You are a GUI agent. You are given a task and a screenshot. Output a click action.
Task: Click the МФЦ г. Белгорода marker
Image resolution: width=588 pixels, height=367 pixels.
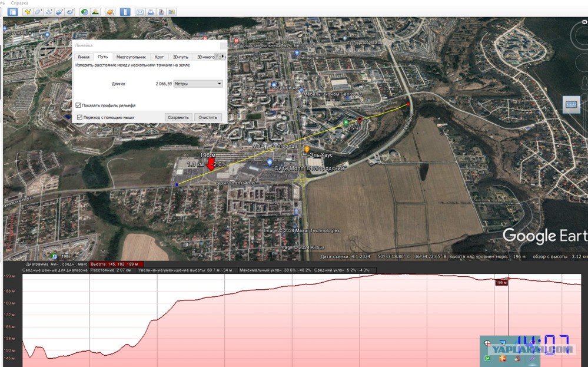point(250,140)
